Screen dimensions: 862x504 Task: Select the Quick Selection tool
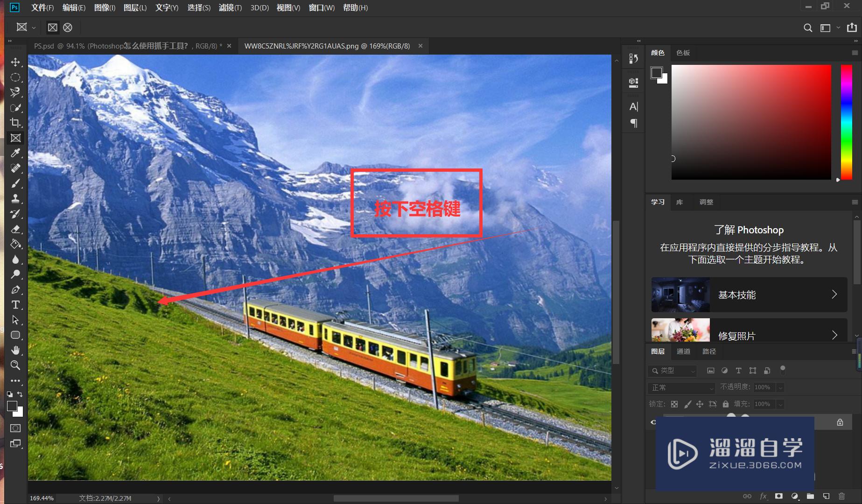coord(15,108)
